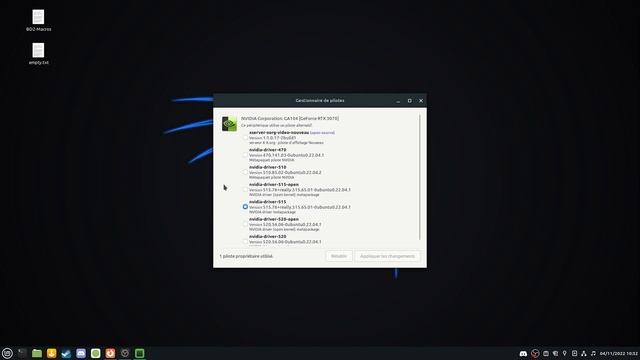Viewport: 640px width, 360px height.
Task: Open the calendar from the date and time
Action: tap(619, 353)
